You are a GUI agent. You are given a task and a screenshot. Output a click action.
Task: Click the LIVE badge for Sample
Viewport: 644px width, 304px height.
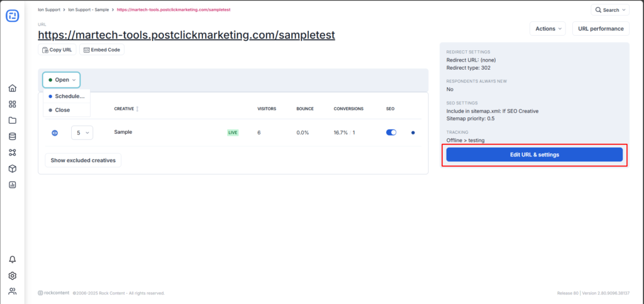click(233, 133)
